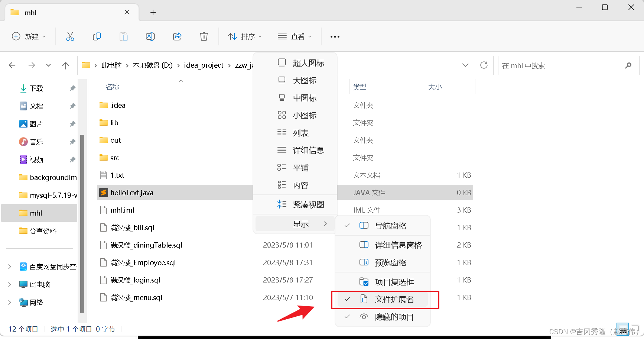This screenshot has height=339, width=644.
Task: Toggle 文件扩展名 file extensions
Action: point(383,299)
